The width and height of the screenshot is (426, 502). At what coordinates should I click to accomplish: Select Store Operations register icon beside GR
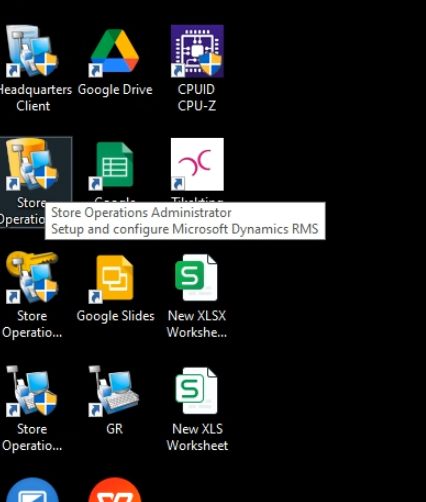point(32,391)
